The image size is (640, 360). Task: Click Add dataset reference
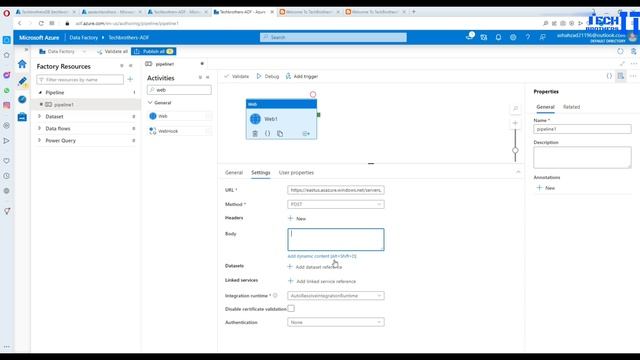[315, 267]
